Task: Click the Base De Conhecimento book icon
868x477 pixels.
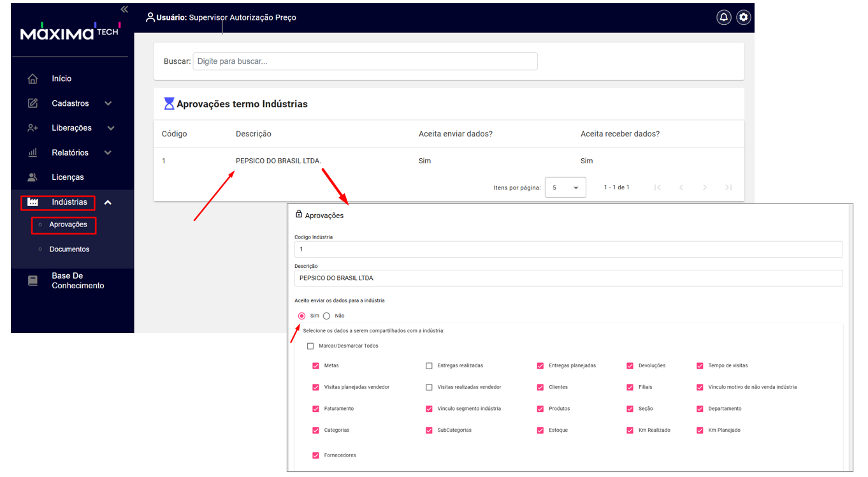Action: point(33,281)
